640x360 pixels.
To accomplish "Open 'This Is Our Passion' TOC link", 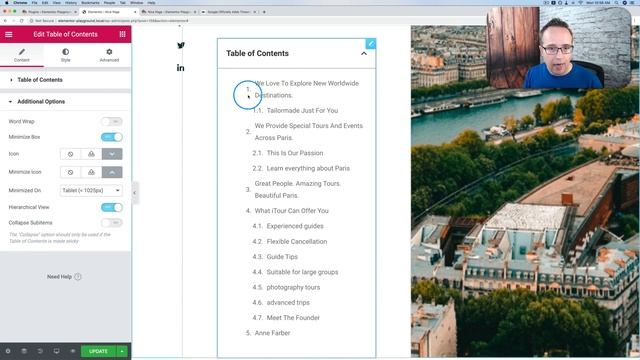I will (x=295, y=153).
